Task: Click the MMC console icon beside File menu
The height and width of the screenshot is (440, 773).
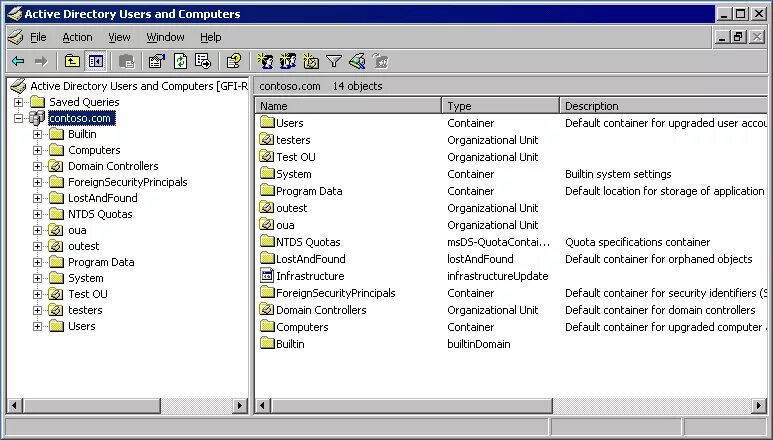Action: click(16, 37)
